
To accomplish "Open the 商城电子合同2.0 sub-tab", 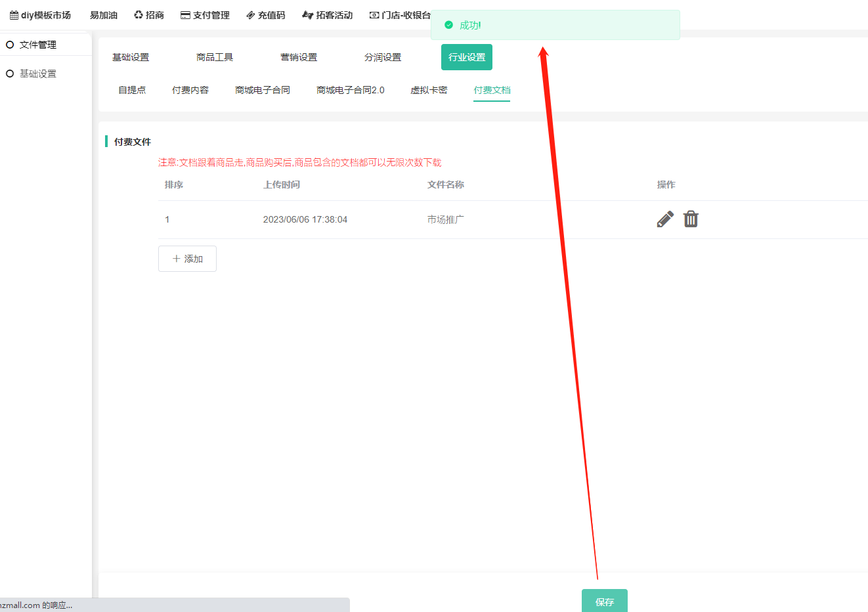I will coord(351,90).
